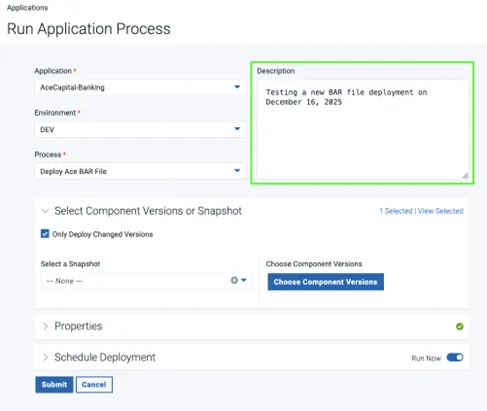The width and height of the screenshot is (487, 411).
Task: Grab the Description textarea resize handle
Action: [x=465, y=176]
